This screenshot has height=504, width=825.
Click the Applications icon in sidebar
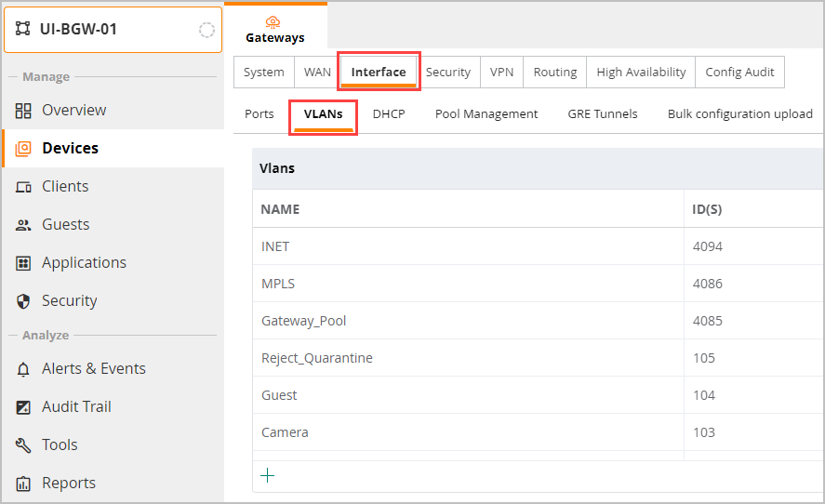(x=23, y=263)
